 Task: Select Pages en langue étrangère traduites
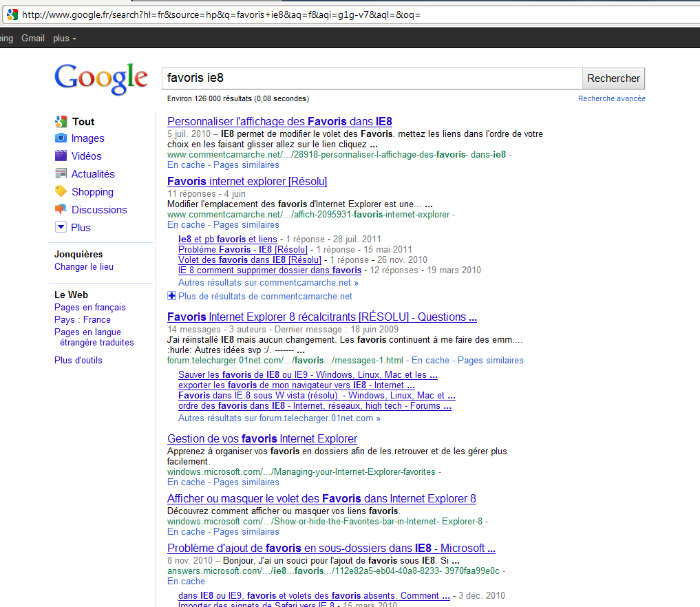coord(94,337)
